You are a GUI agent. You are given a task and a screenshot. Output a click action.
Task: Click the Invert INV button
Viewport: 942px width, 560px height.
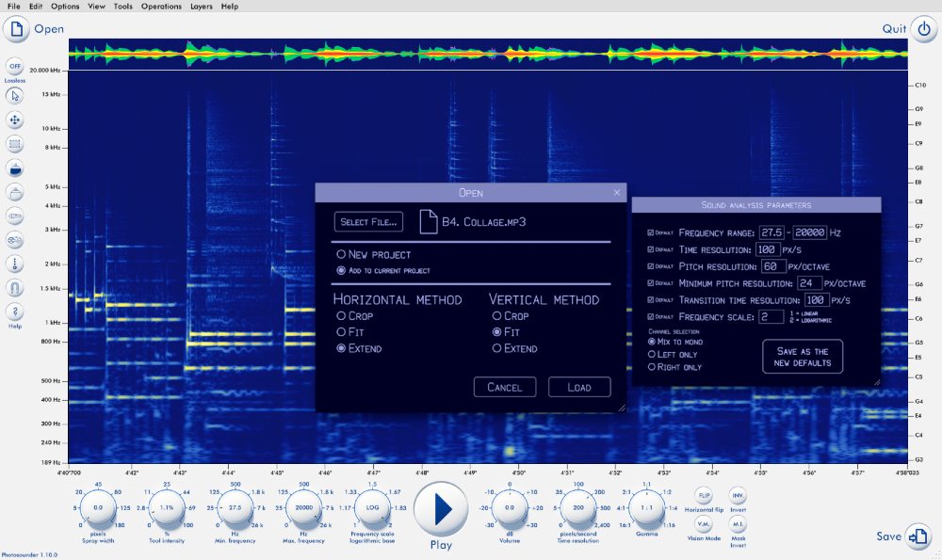(739, 494)
